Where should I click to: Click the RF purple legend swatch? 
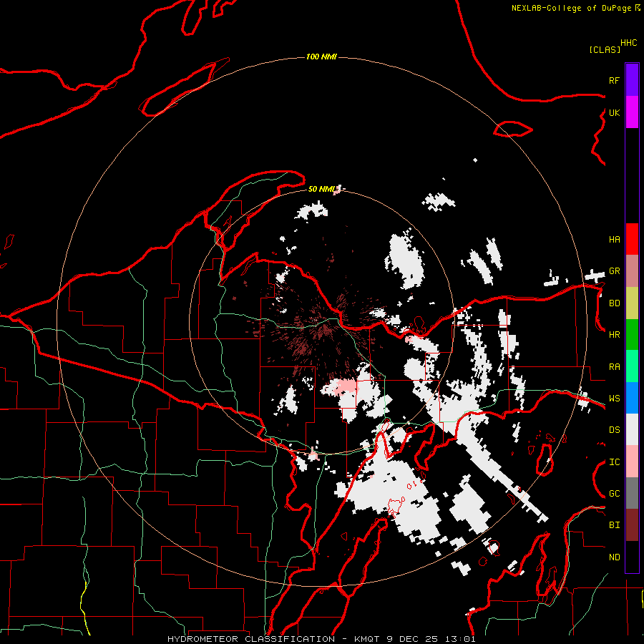(632, 80)
